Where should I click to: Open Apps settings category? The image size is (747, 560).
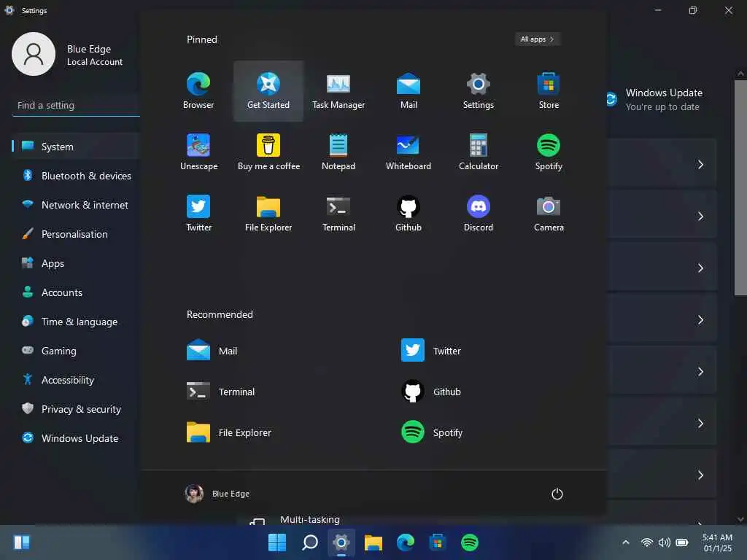[x=75, y=262]
